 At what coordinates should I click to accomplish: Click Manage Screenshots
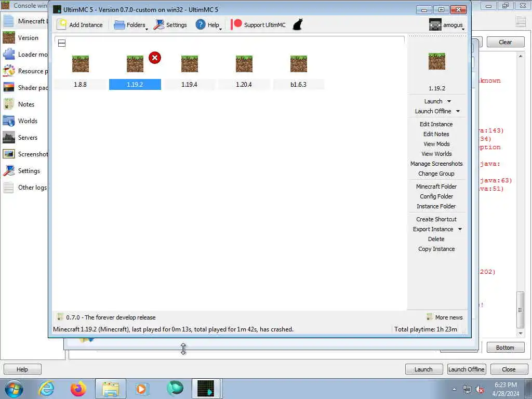tap(436, 164)
